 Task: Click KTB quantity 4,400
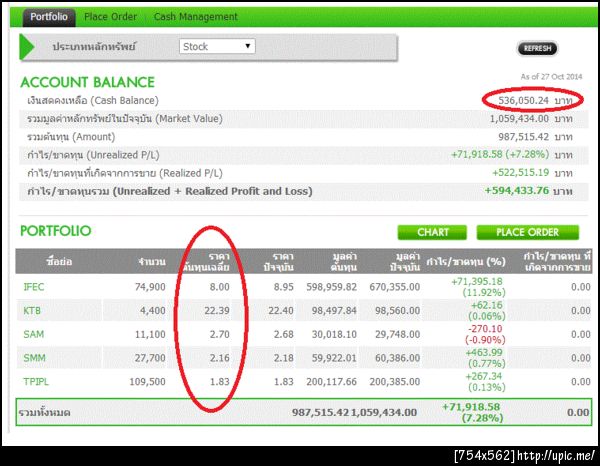point(153,311)
